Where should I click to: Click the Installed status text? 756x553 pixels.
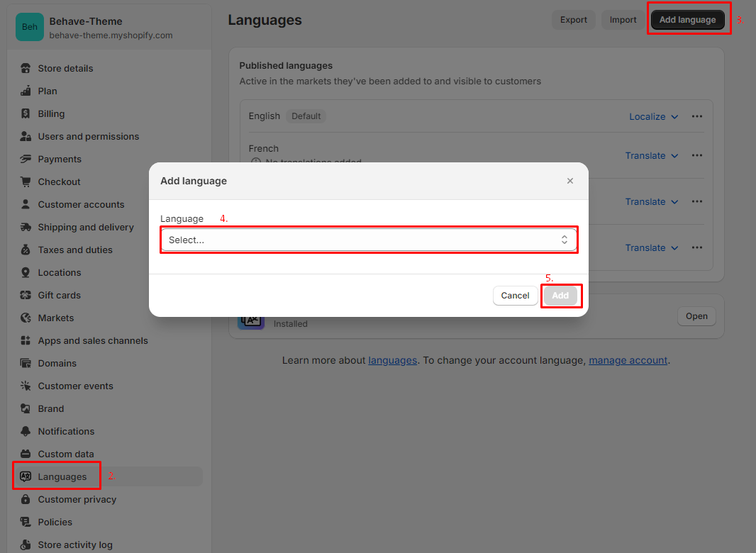290,324
